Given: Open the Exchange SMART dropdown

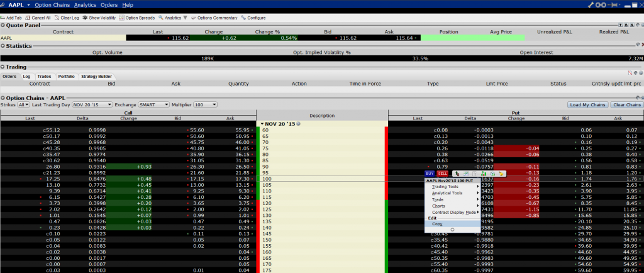Looking at the screenshot, I should [x=154, y=104].
